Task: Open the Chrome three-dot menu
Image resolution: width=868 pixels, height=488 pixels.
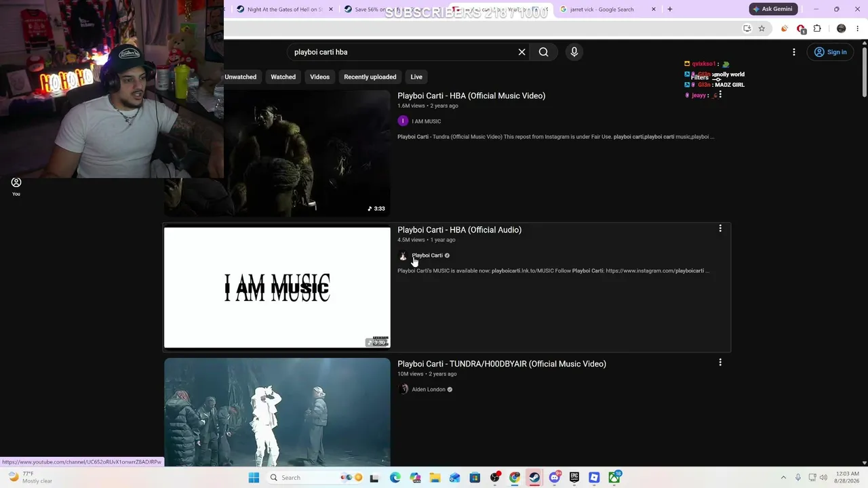Action: [x=858, y=28]
